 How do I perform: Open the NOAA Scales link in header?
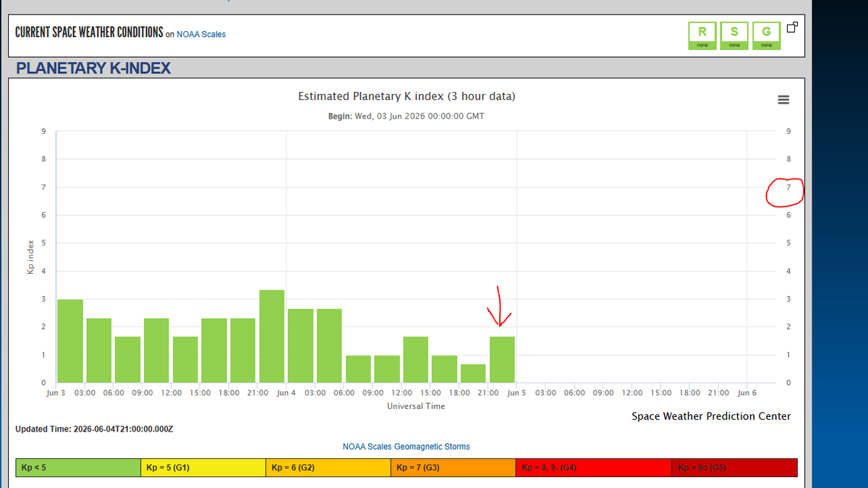point(201,34)
